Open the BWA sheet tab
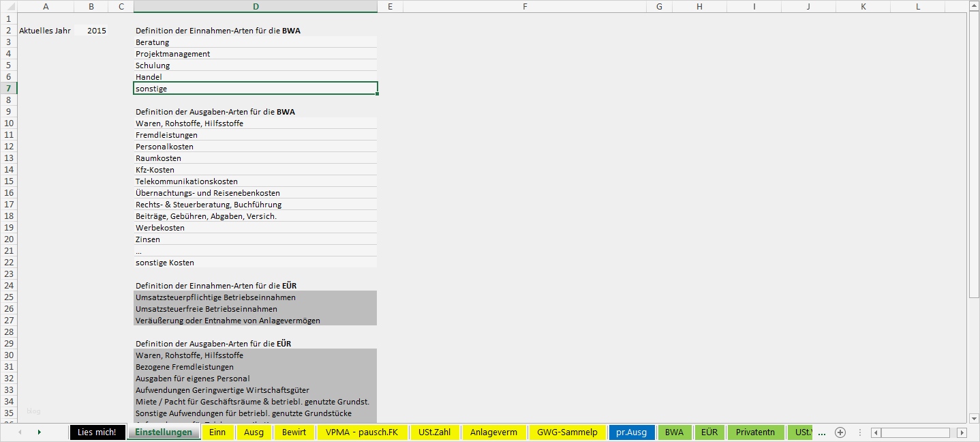This screenshot has width=980, height=442. point(675,432)
